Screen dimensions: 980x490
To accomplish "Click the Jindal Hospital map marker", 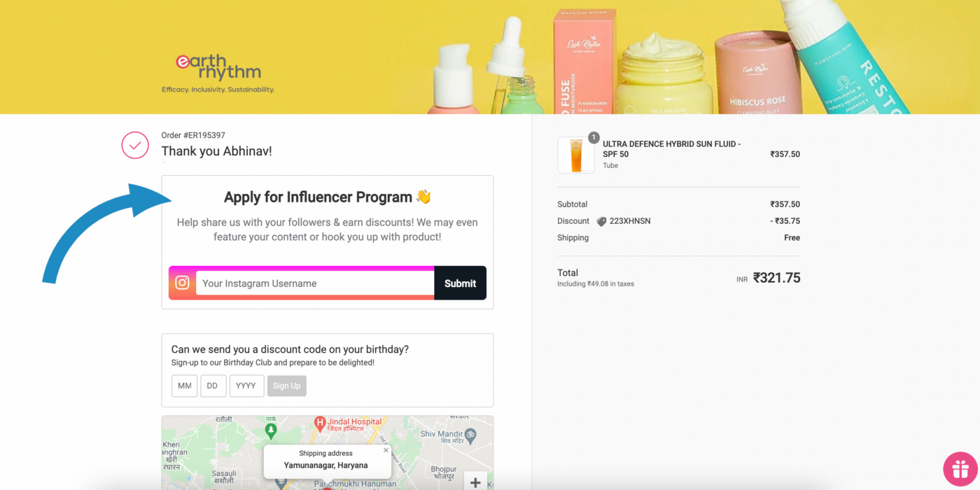I will pos(320,423).
